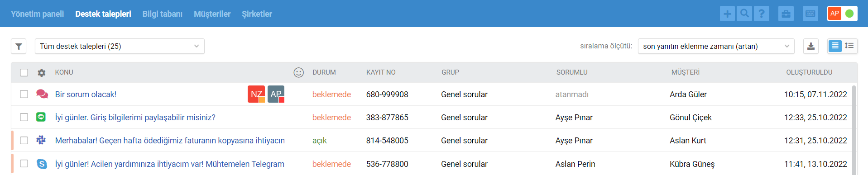Click the filter funnel icon
The image size is (868, 175).
19,46
